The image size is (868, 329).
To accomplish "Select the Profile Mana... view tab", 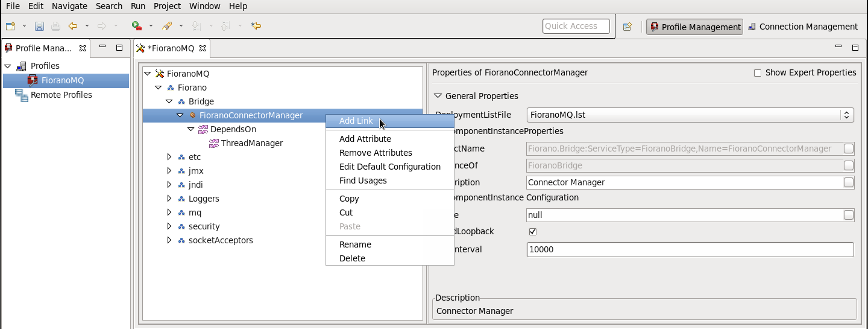I will [43, 48].
